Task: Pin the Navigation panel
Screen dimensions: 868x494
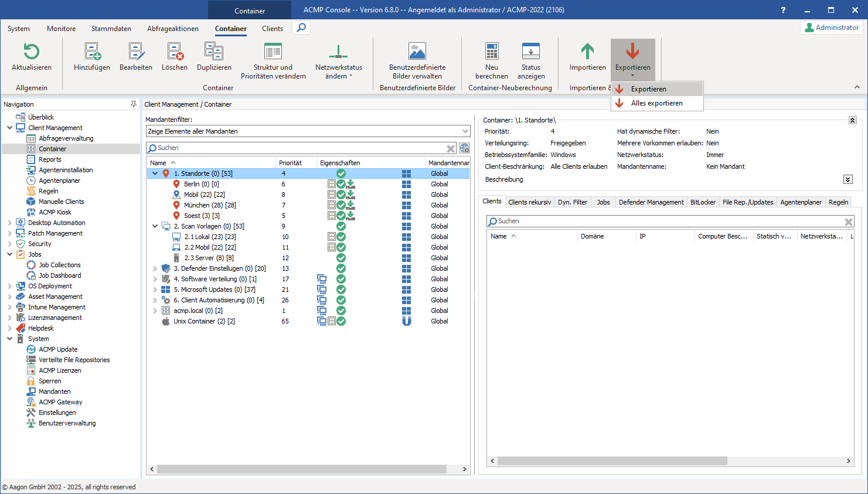Action: coord(134,104)
